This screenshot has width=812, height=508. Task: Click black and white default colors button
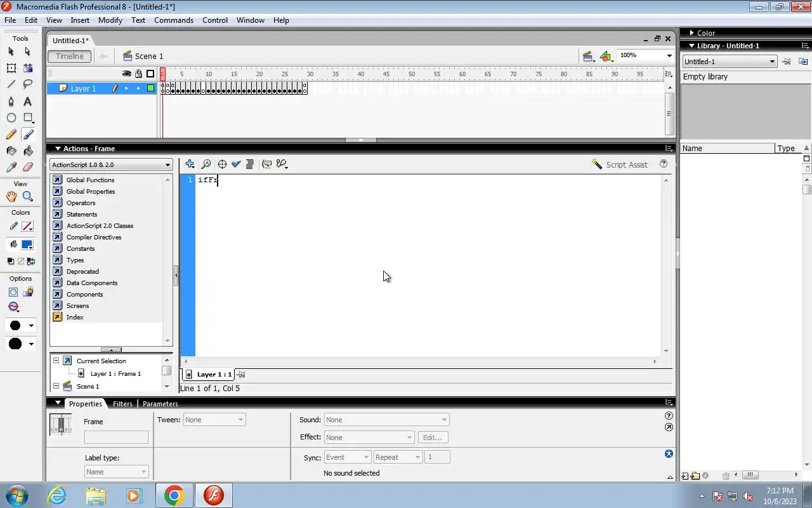pos(11,261)
